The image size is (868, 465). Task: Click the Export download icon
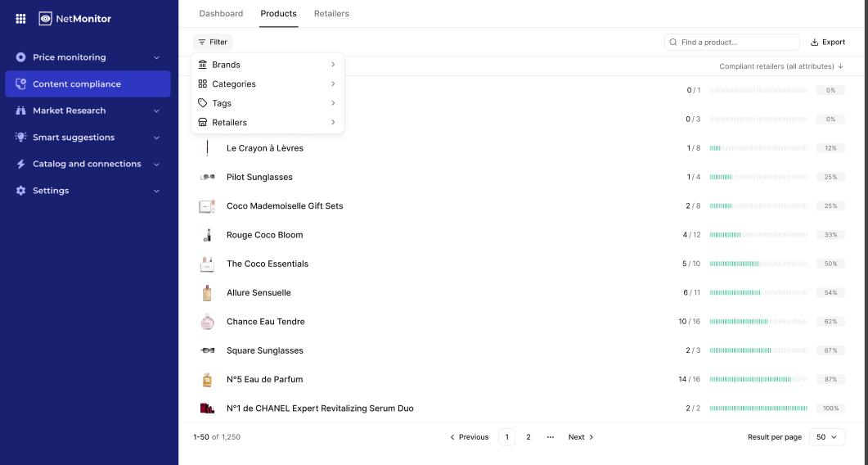(814, 42)
